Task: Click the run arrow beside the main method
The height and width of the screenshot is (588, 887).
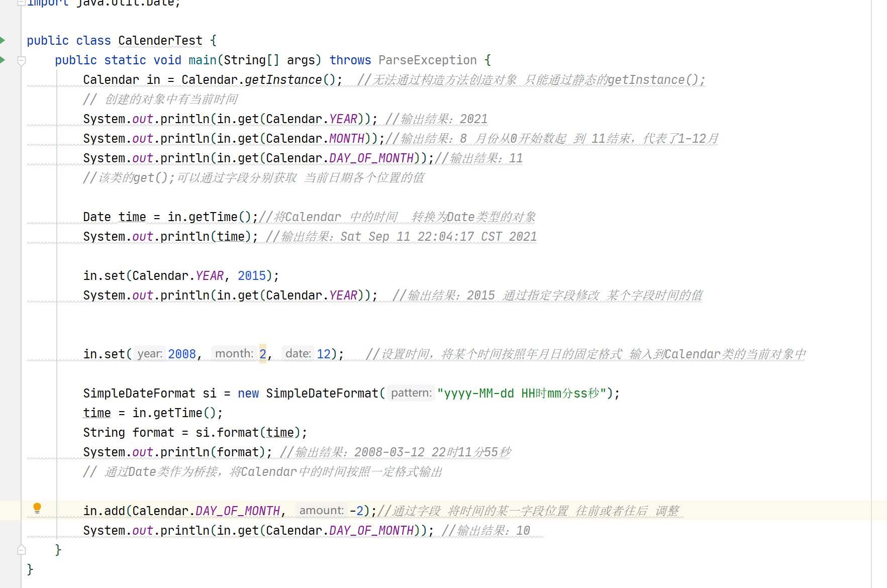Action: pos(3,60)
